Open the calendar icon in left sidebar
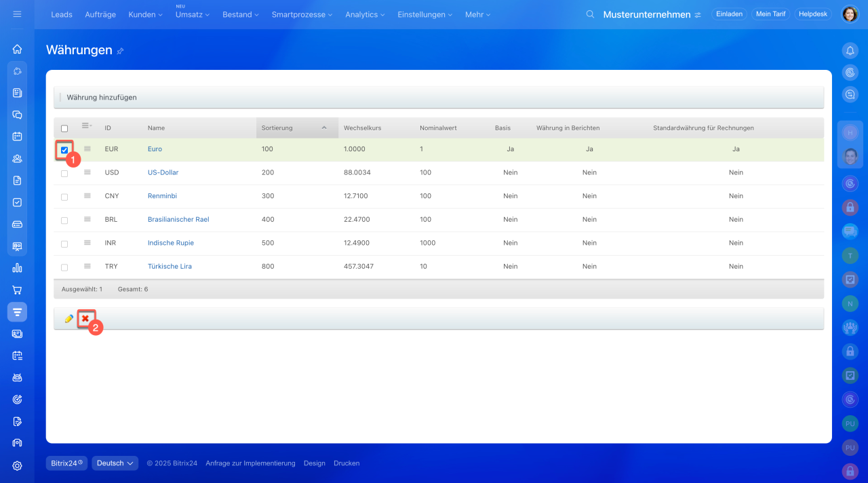 pyautogui.click(x=17, y=136)
